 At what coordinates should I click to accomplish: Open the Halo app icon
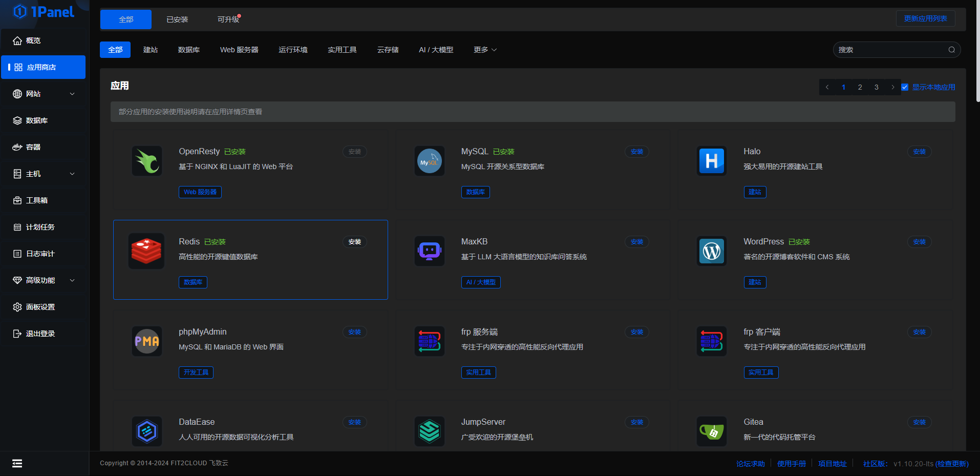(x=712, y=161)
